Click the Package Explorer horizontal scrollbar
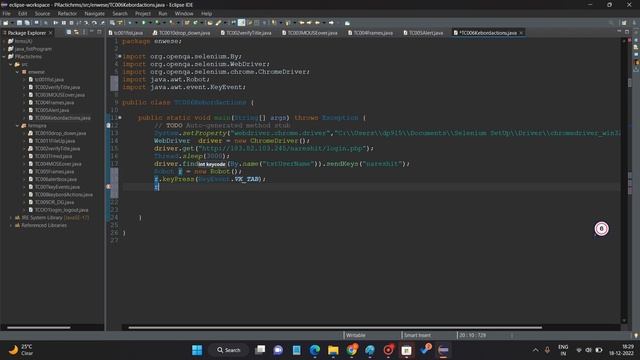The image size is (640, 360). [x=39, y=327]
